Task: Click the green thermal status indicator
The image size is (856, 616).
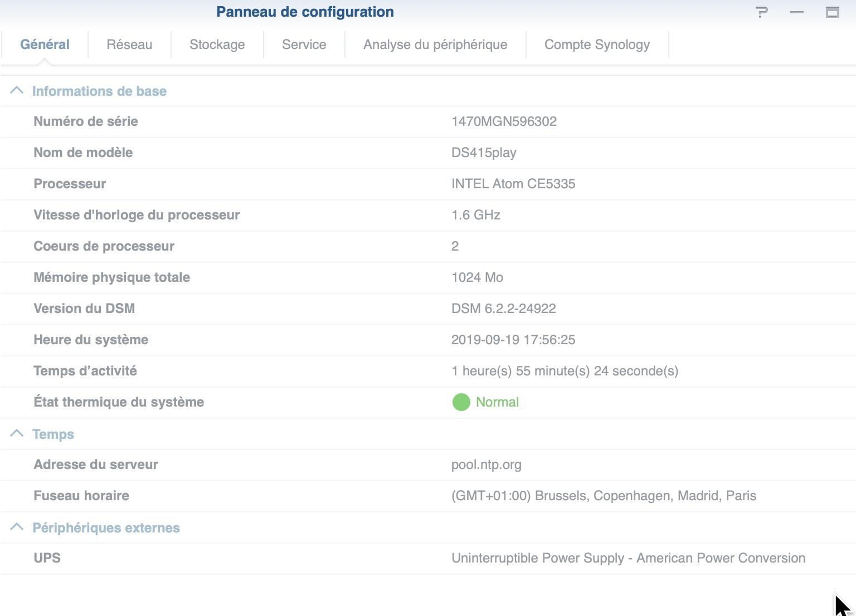Action: [x=461, y=402]
